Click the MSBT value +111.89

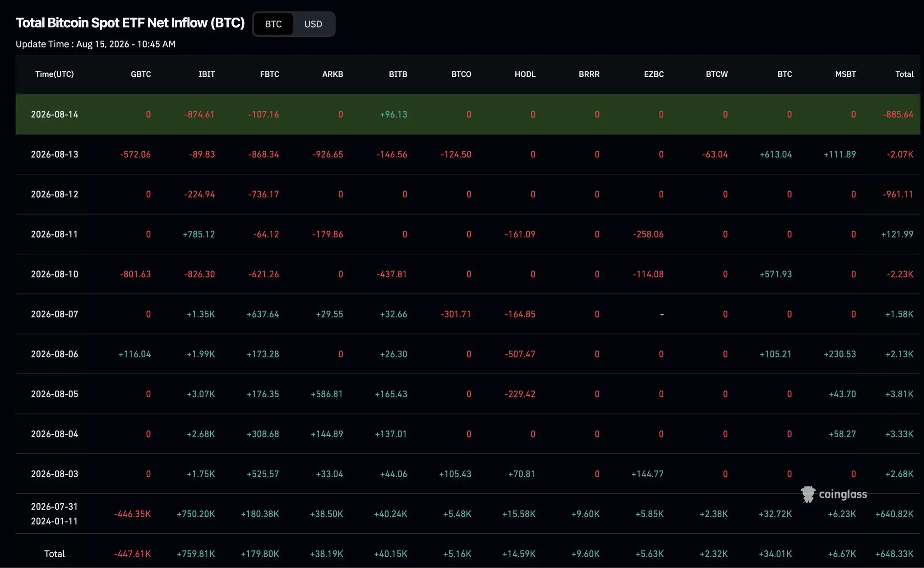click(x=840, y=154)
